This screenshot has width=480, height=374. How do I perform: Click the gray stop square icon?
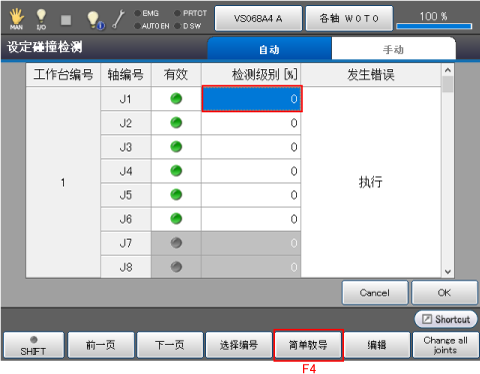point(66,20)
